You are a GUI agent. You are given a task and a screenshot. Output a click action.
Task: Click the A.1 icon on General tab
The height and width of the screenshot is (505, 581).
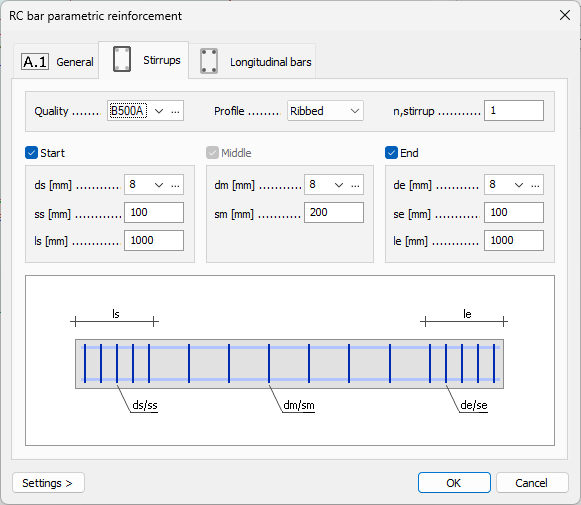35,62
